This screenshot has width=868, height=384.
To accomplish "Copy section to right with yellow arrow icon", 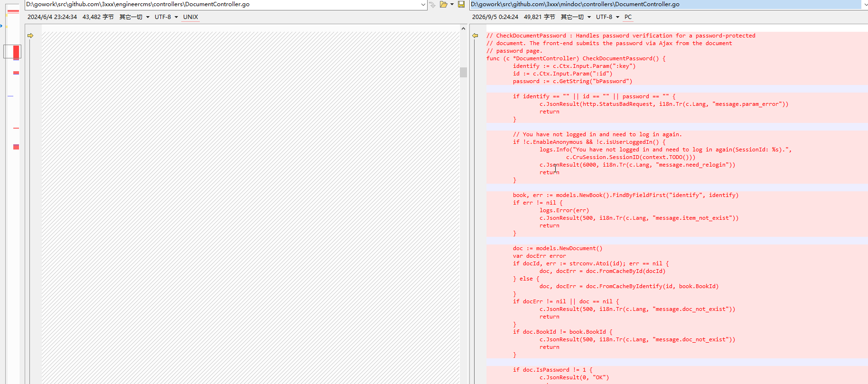I will 30,36.
